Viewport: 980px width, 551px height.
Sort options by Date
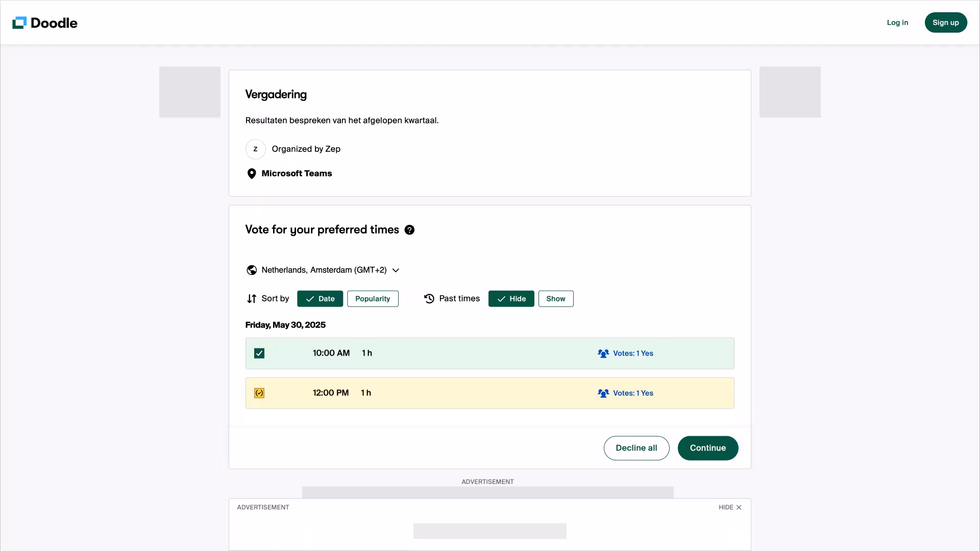(320, 298)
